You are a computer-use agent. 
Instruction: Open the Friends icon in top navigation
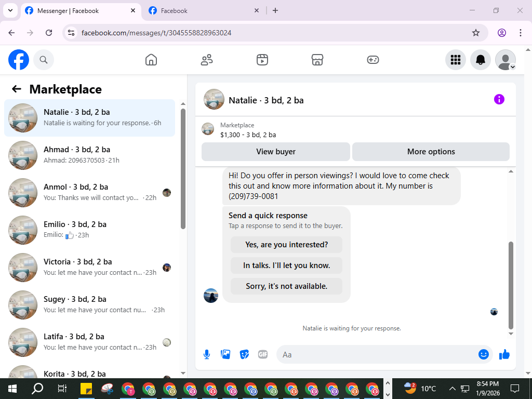pos(207,60)
